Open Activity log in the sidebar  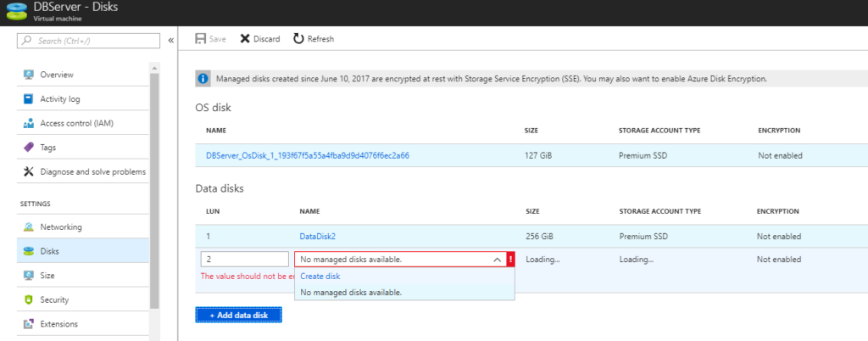click(x=84, y=99)
